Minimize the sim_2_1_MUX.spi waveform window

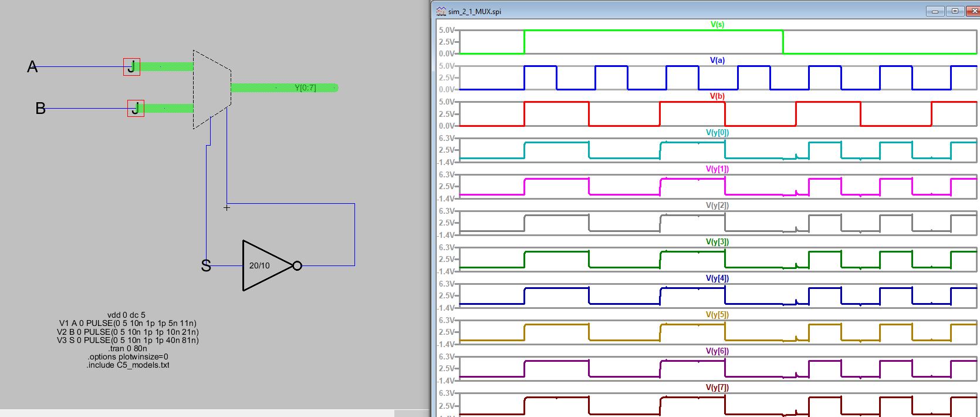point(935,11)
